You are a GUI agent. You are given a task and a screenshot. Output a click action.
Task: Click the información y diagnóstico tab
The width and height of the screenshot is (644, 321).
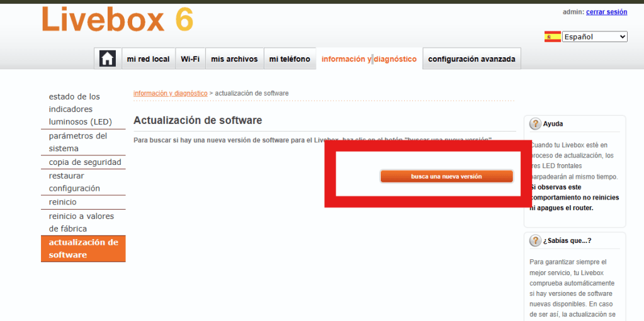point(369,59)
